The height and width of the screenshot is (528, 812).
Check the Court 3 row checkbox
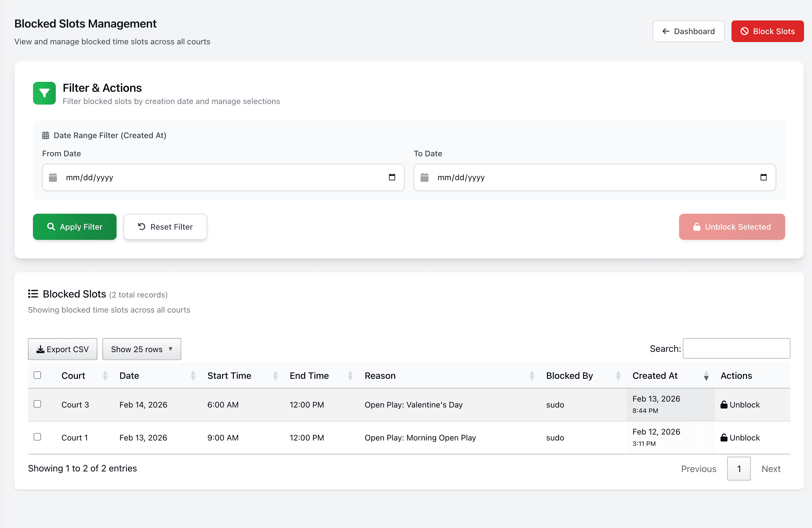(38, 404)
